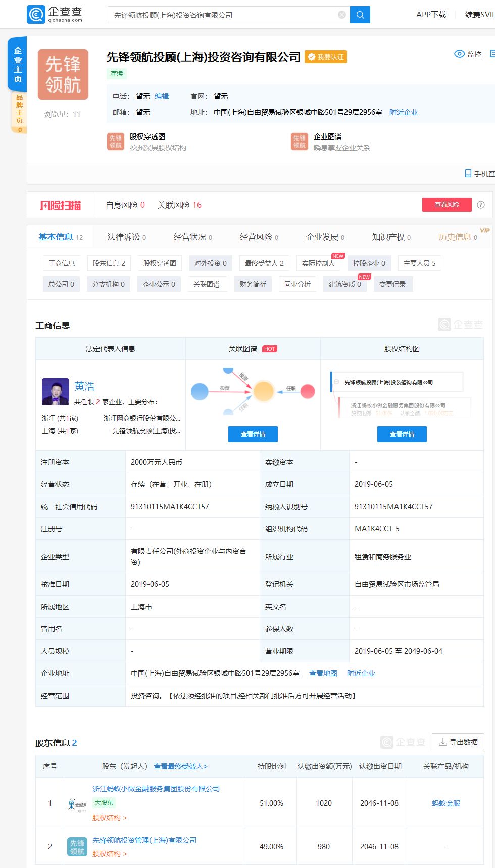
Task: Open the 历史信息 VIP tab
Action: pos(458,237)
